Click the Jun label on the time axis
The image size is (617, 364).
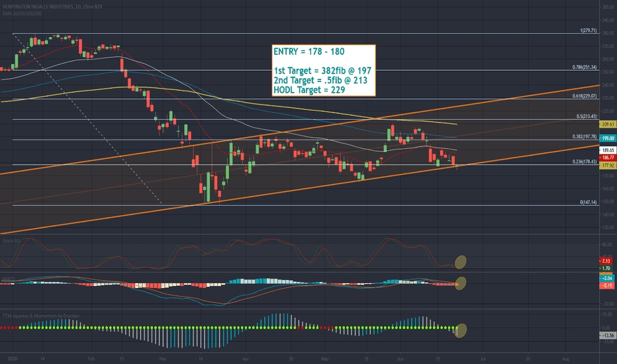coord(400,359)
